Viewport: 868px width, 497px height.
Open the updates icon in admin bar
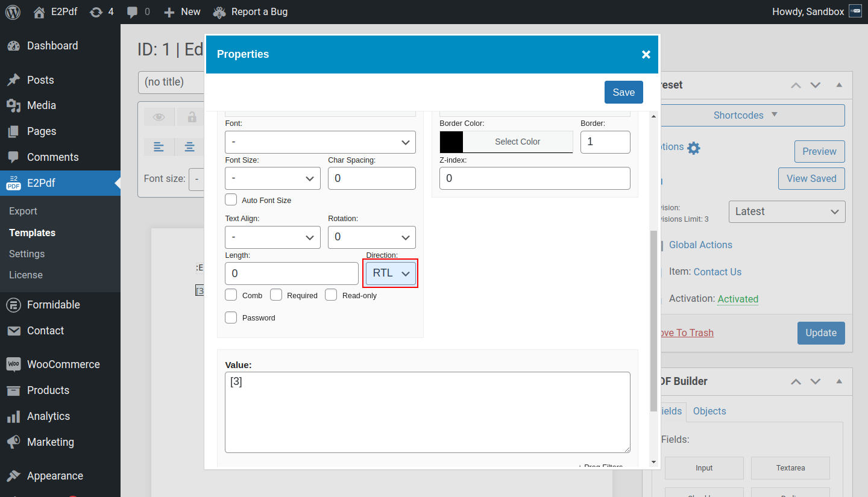(x=96, y=11)
